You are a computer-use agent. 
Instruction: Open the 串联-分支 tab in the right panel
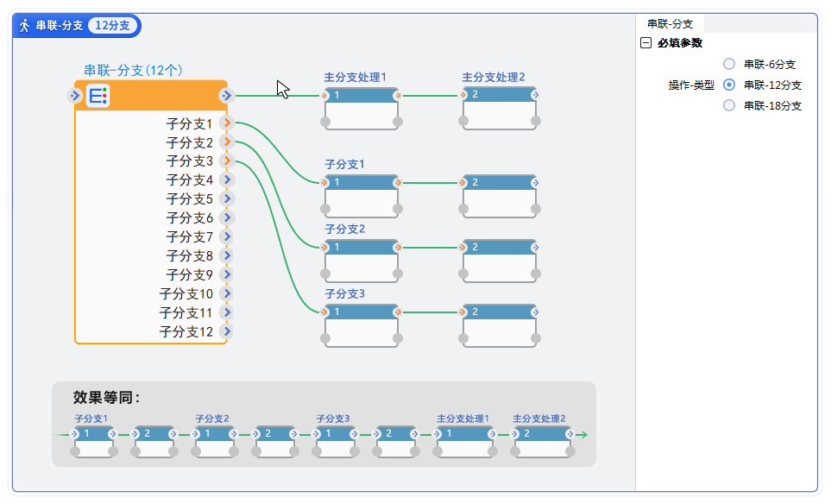pos(670,24)
